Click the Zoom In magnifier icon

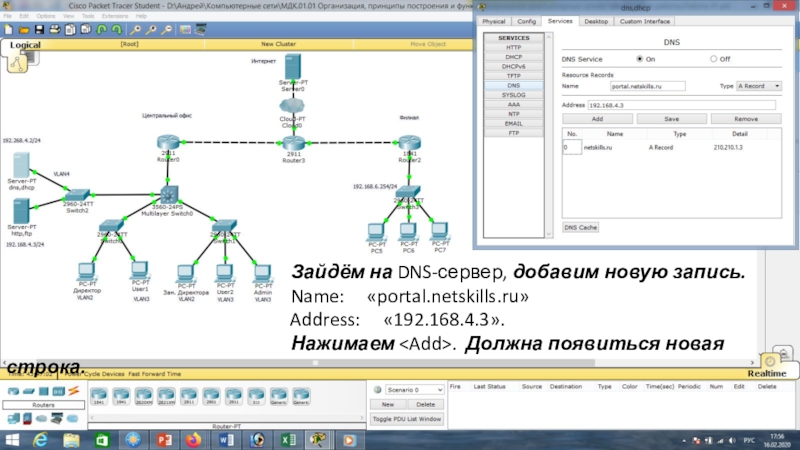pyautogui.click(x=136, y=30)
